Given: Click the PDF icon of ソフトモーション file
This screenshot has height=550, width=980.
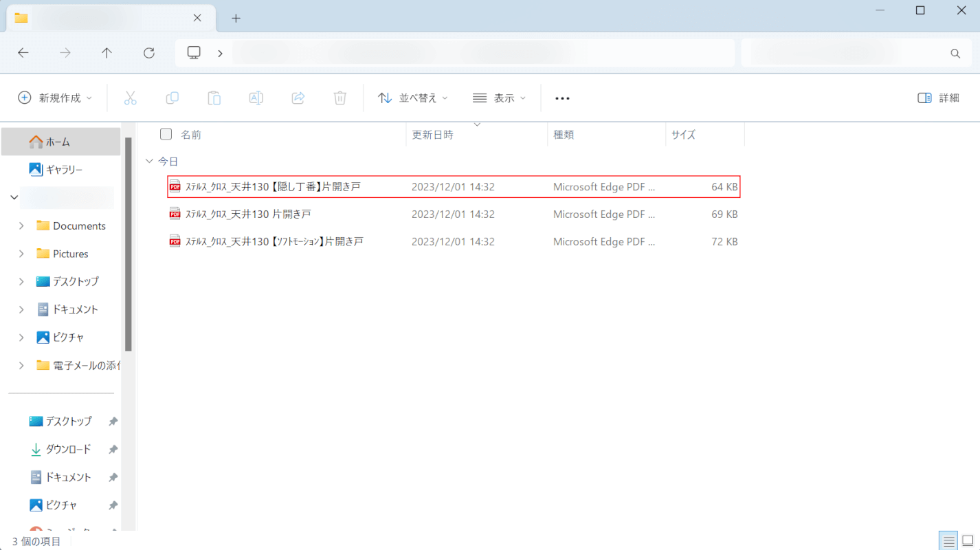Looking at the screenshot, I should coord(175,241).
